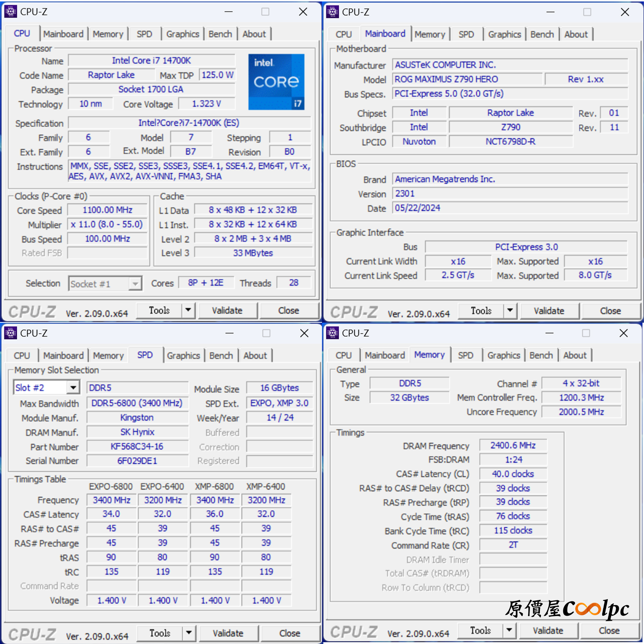
Task: Close the window showing DRAM Frequency timings
Action: (623, 333)
